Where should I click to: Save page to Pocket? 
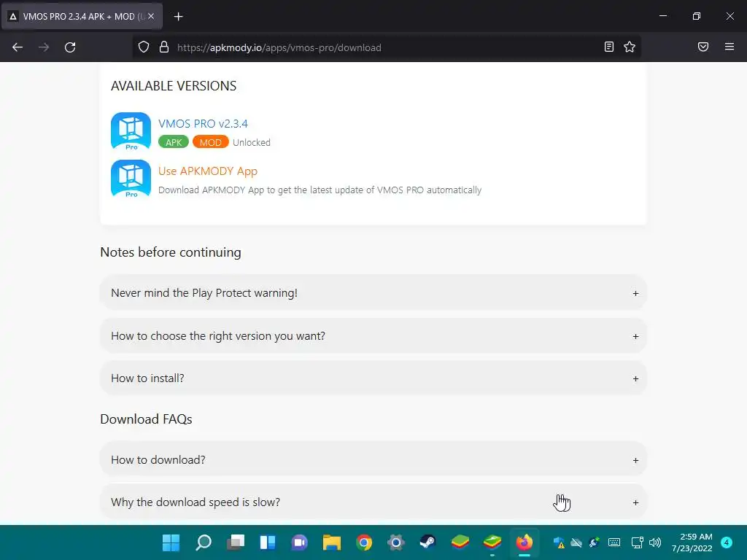pyautogui.click(x=703, y=47)
